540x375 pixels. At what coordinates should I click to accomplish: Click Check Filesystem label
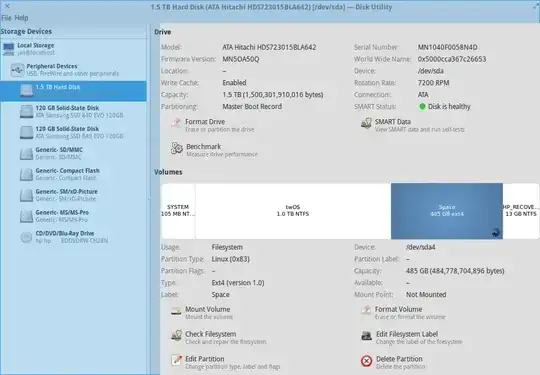pyautogui.click(x=210, y=334)
